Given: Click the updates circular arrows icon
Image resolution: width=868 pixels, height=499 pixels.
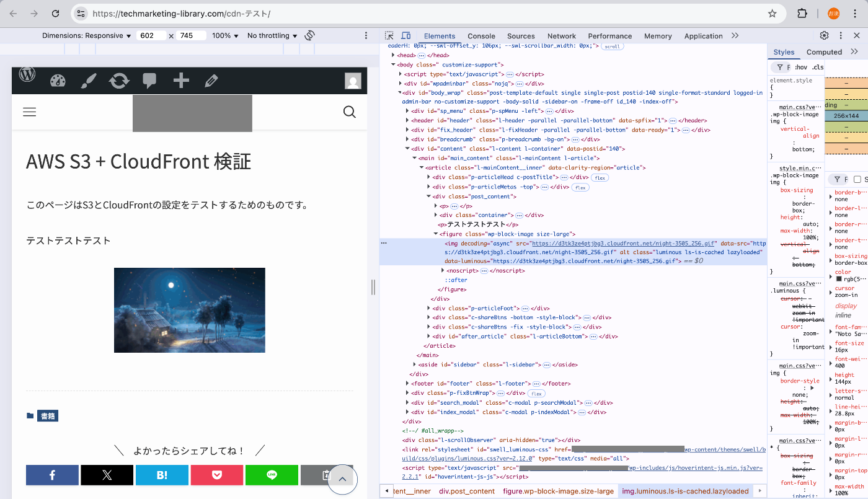Looking at the screenshot, I should tap(119, 81).
